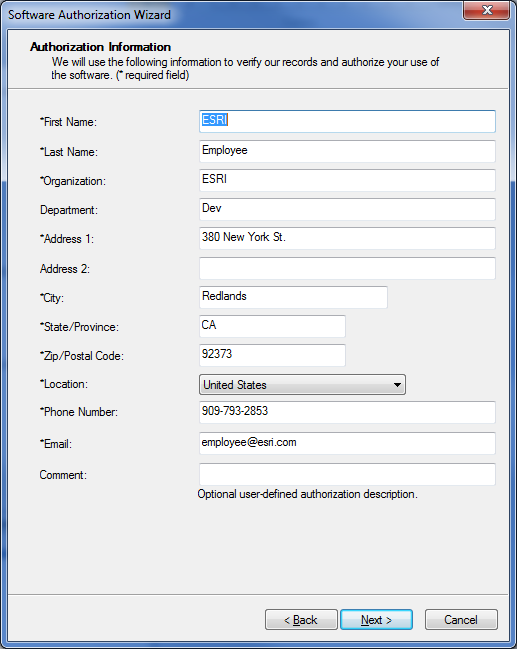
Task: Focus the empty Comment field
Action: click(x=347, y=474)
